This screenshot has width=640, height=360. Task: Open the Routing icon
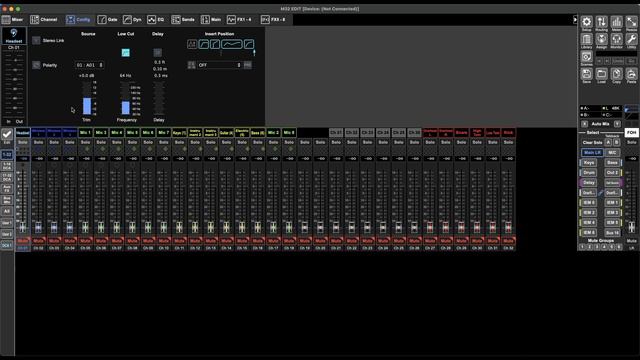602,22
